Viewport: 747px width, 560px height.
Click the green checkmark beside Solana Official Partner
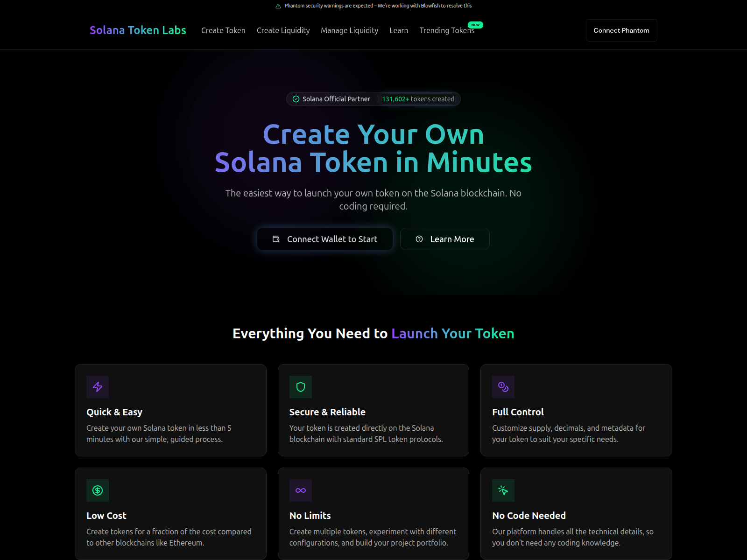(x=296, y=99)
